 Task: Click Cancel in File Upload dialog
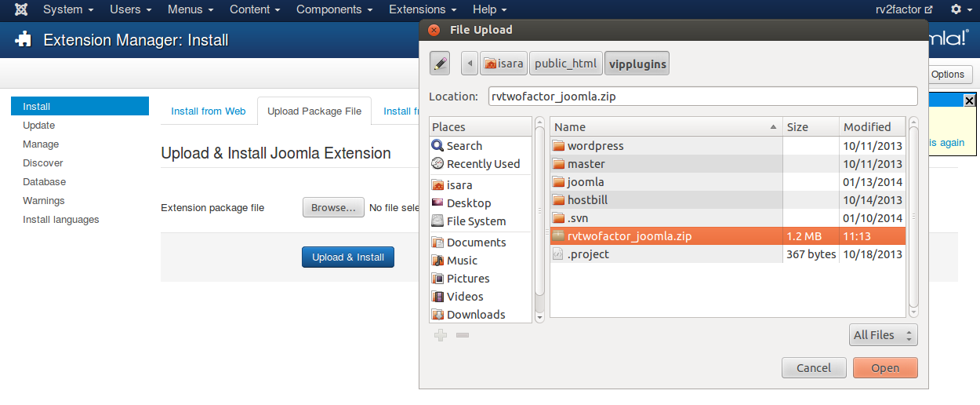pos(814,367)
